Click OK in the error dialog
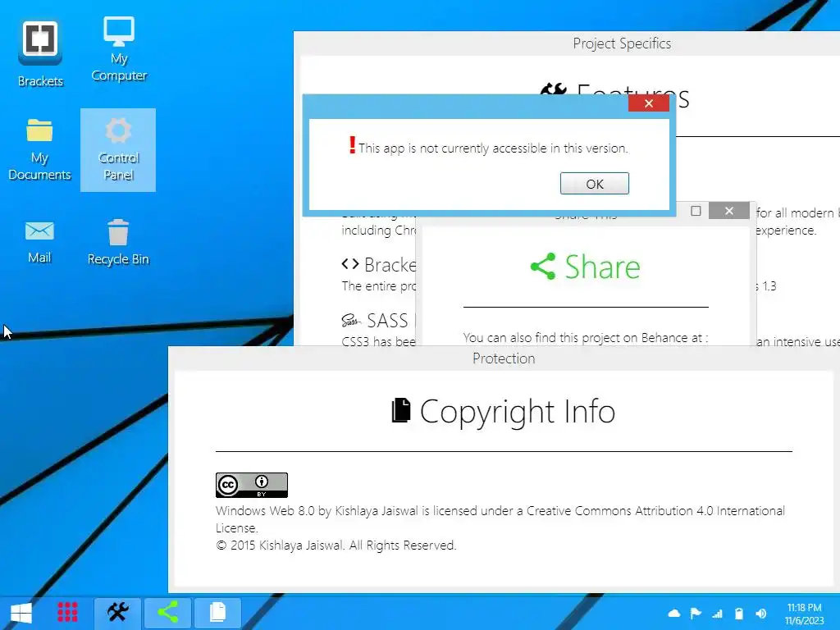 point(595,184)
